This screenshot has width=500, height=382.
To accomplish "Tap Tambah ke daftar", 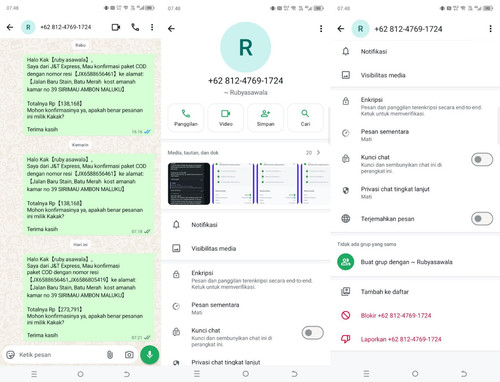I will [x=415, y=292].
